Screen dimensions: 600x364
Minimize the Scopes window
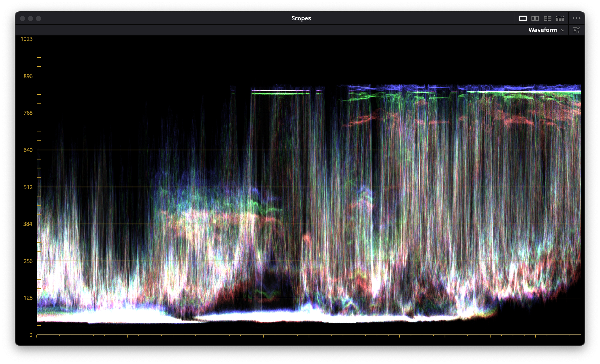tap(30, 18)
